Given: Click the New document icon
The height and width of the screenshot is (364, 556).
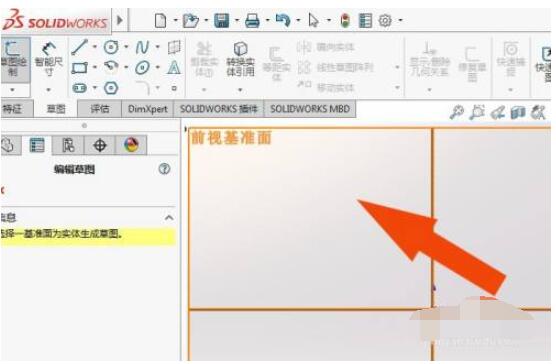Looking at the screenshot, I should coord(160,21).
